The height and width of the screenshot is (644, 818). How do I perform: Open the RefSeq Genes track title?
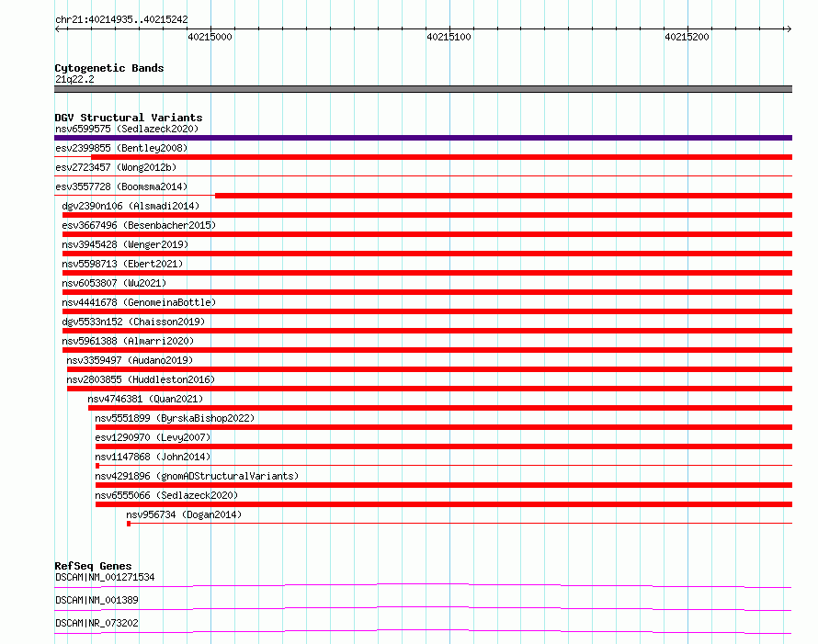[94, 566]
